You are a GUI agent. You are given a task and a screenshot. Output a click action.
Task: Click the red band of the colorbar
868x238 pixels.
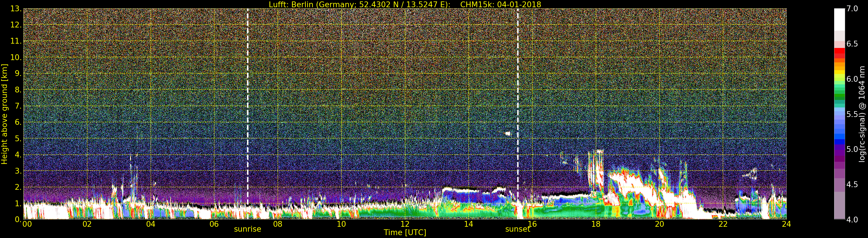point(839,53)
